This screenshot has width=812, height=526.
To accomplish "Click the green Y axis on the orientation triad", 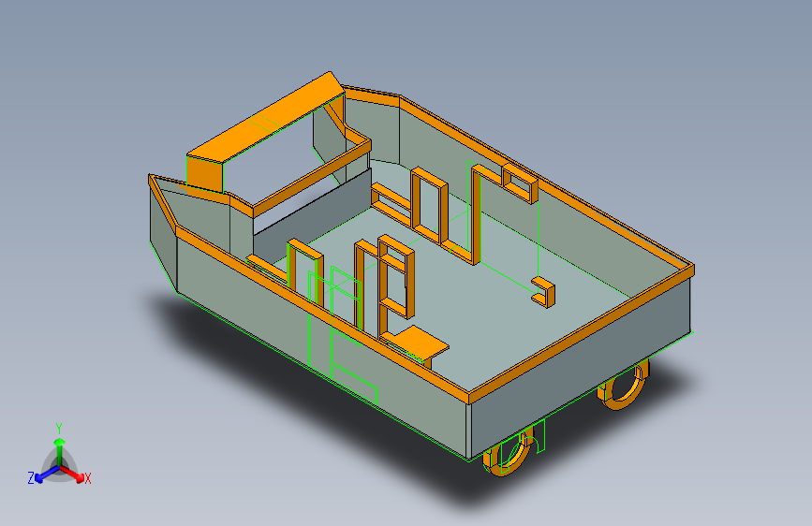I will click(60, 452).
